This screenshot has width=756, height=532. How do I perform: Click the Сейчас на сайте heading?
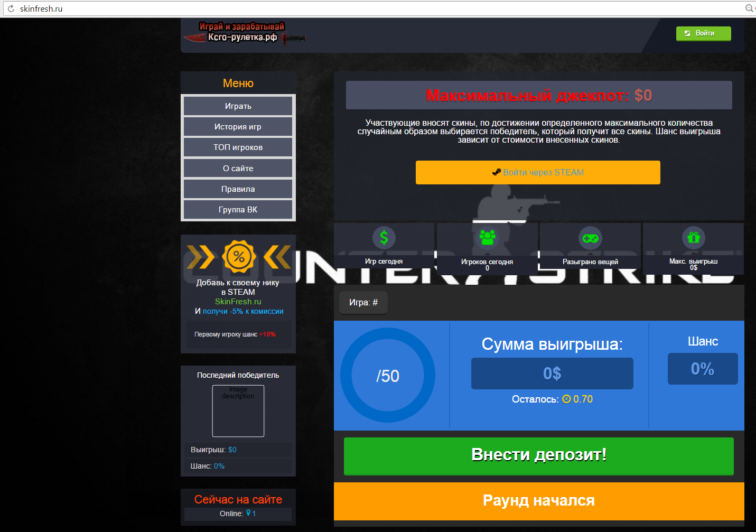(x=238, y=499)
